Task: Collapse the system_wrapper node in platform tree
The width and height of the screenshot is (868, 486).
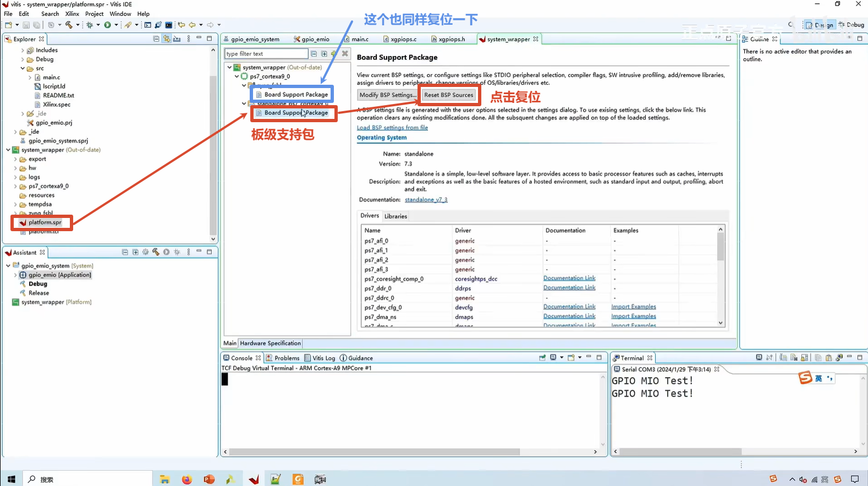Action: click(x=230, y=67)
